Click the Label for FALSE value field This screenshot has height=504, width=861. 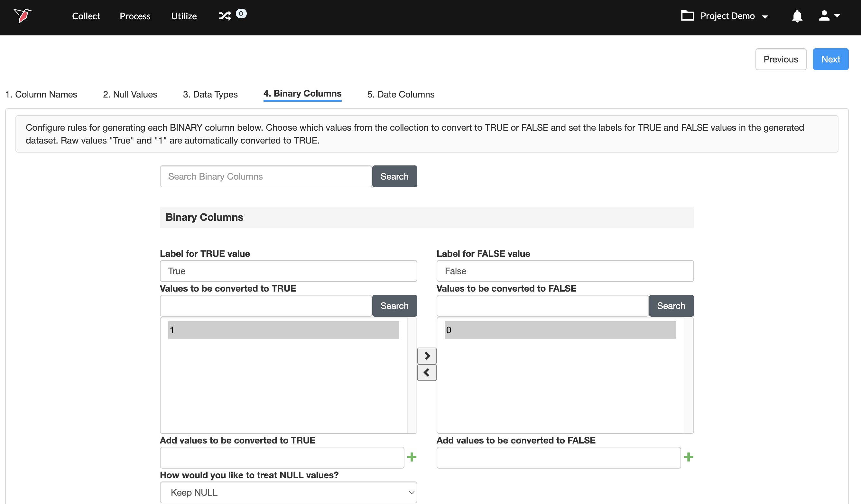pos(565,271)
